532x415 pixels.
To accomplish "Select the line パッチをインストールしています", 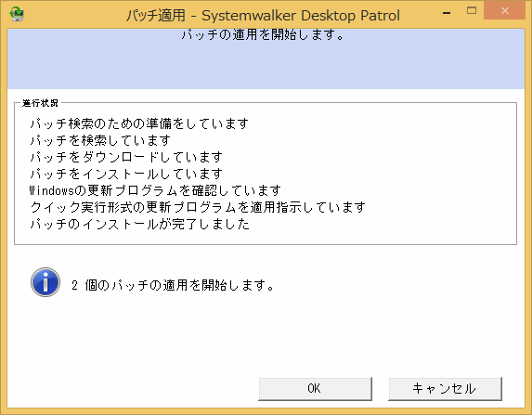I will (x=126, y=174).
